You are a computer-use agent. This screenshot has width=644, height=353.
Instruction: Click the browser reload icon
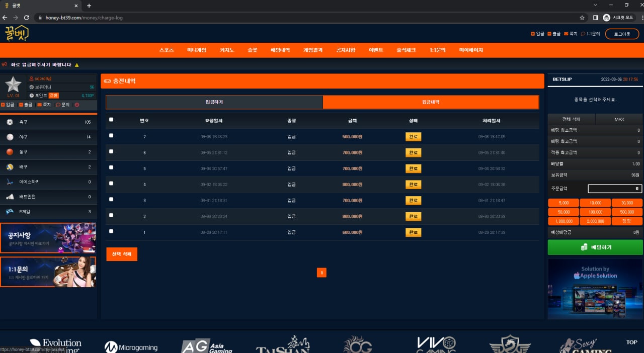tap(27, 18)
